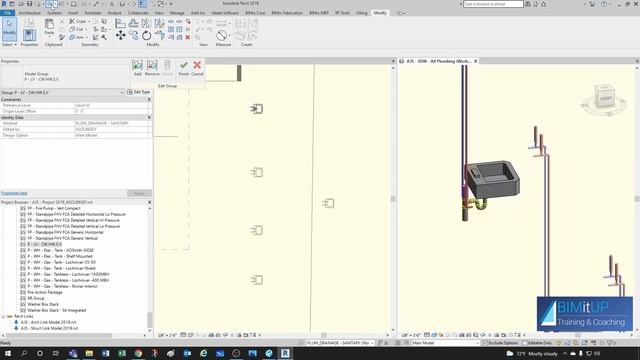This screenshot has height=360, width=640.
Task: Toggle Exclude Options checkbox in status bar
Action: 485,343
